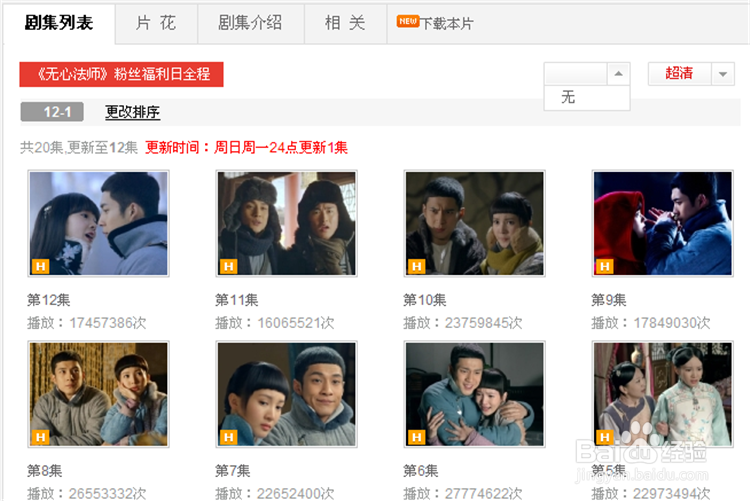Screen dimensions: 750x501
Task: Open the episode 11 thumbnail
Action: [x=287, y=223]
